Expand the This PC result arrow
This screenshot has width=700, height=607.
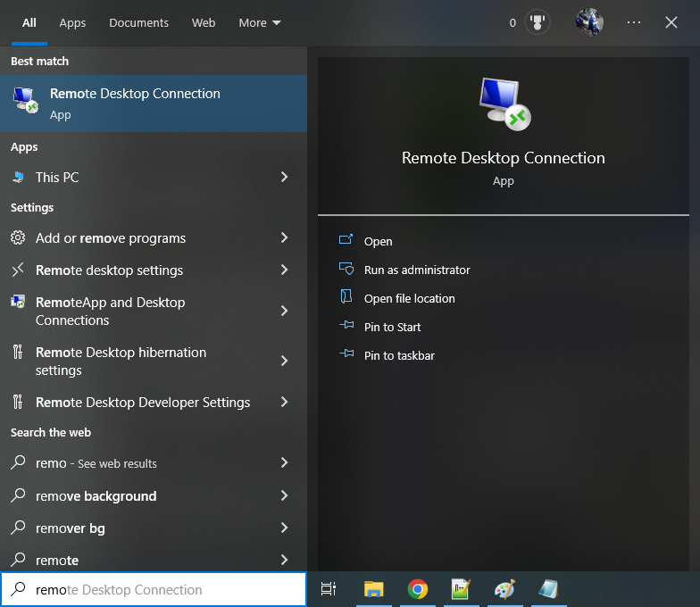pos(284,177)
